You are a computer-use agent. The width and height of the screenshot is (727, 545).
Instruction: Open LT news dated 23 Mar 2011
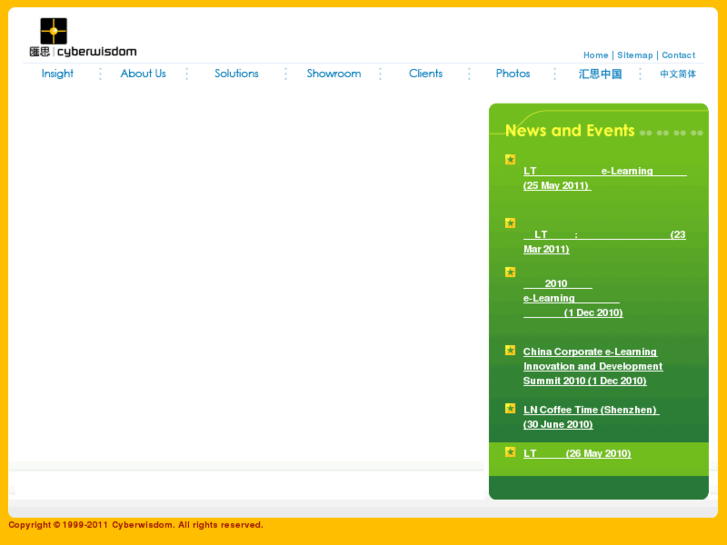[605, 242]
